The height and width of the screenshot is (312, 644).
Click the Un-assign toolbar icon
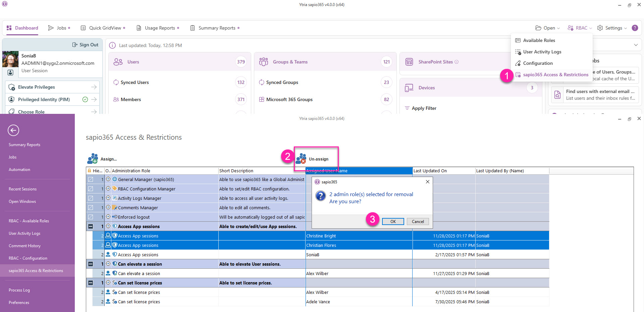tap(301, 159)
